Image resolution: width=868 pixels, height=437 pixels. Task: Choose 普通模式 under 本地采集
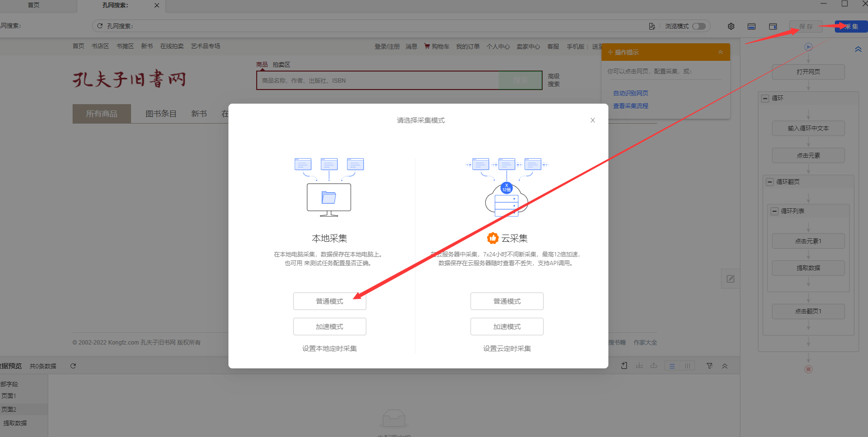(329, 301)
